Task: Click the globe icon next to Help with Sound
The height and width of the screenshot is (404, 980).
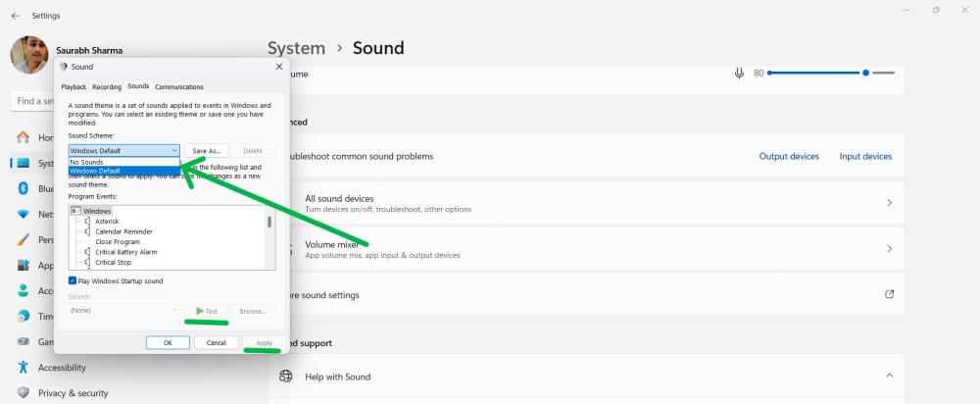Action: tap(286, 377)
